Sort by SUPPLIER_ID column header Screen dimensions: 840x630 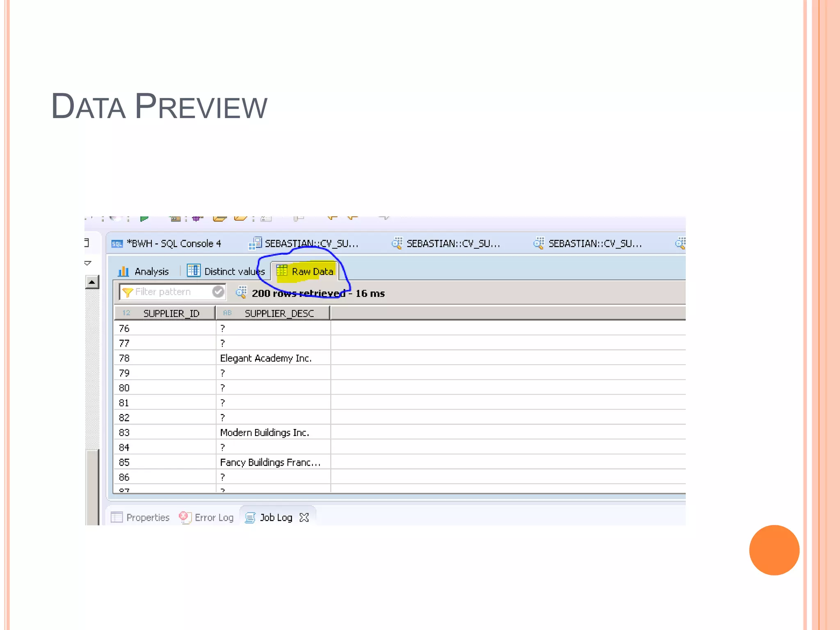pos(165,313)
